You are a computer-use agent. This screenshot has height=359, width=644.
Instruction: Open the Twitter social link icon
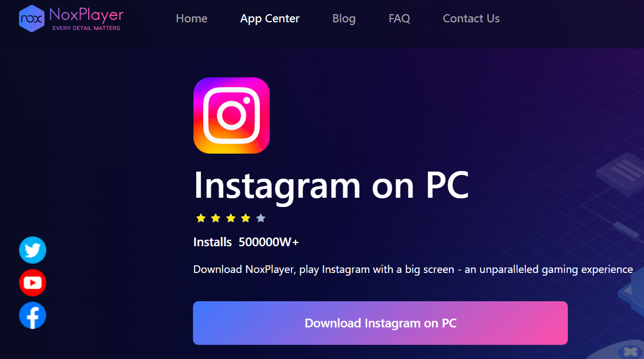[33, 250]
